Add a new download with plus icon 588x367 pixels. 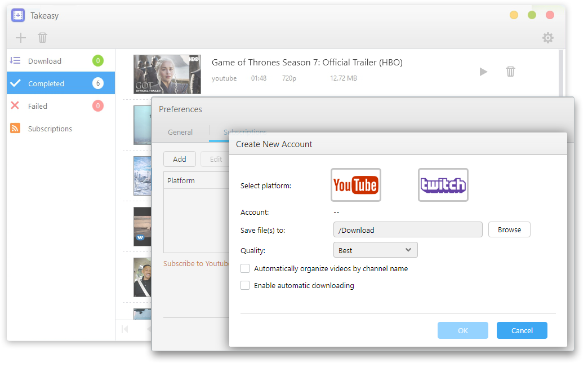coord(21,38)
